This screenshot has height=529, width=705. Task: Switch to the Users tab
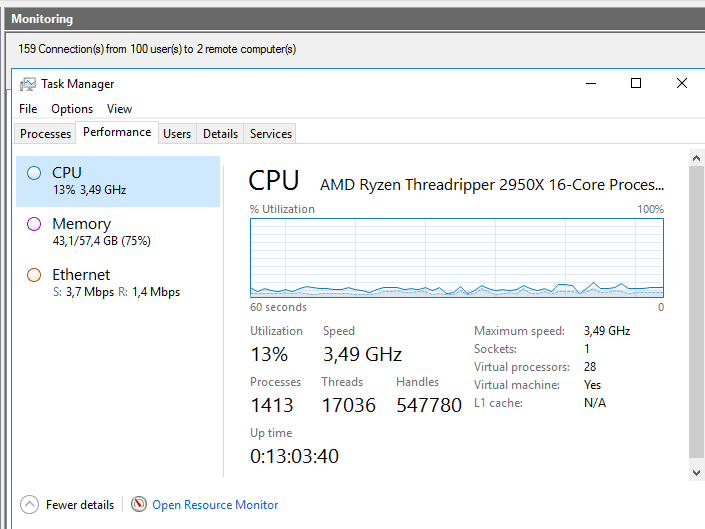point(177,134)
